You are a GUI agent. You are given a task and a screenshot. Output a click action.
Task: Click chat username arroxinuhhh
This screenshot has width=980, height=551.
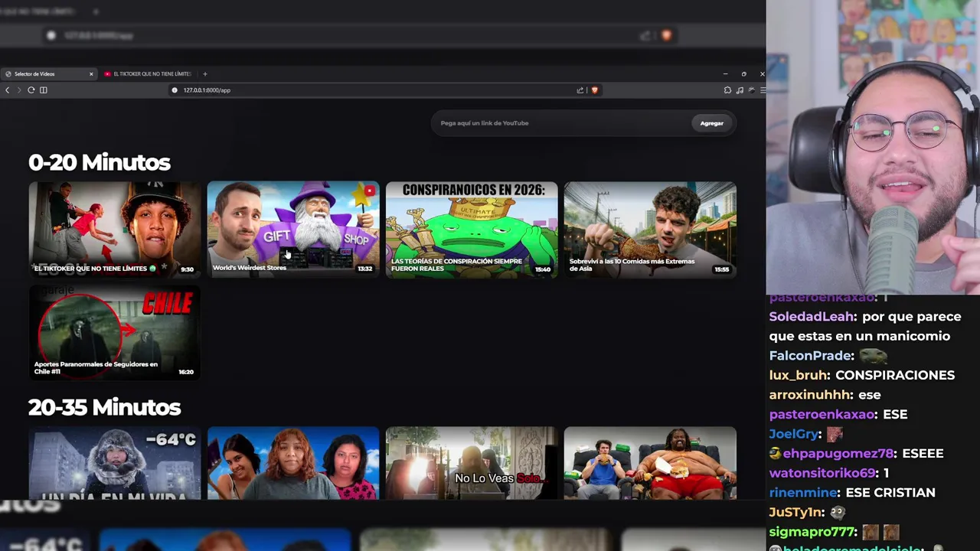[x=810, y=395]
